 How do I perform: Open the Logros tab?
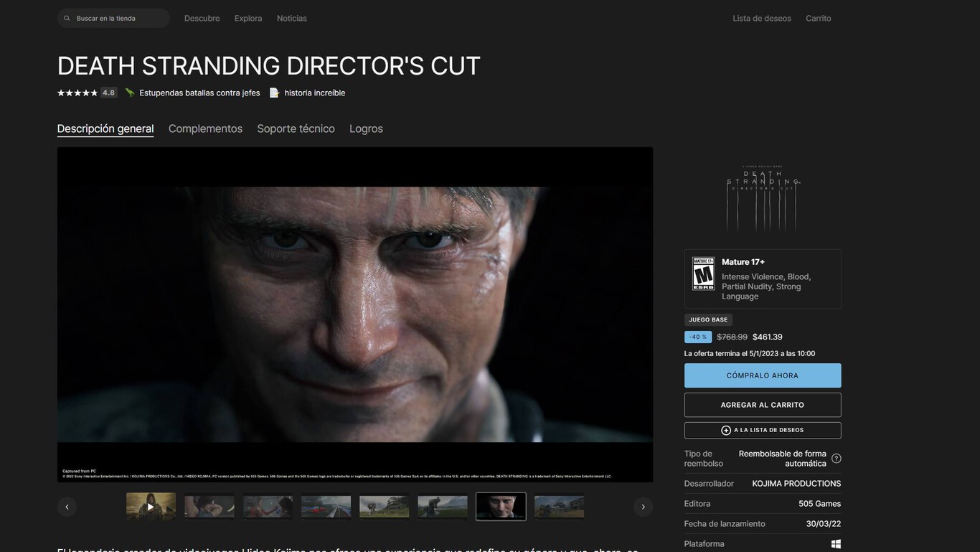366,128
